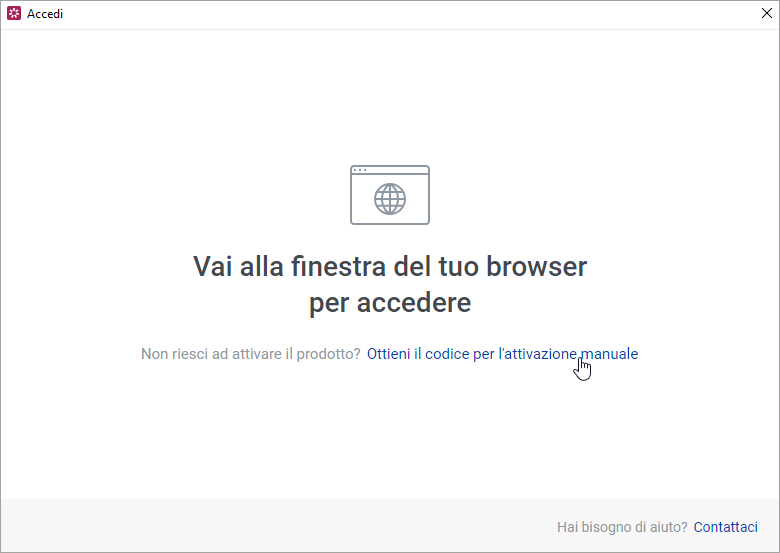Open 'Ottieni il codice per l'attivazione manuale' link
780x553 pixels.
pos(502,354)
